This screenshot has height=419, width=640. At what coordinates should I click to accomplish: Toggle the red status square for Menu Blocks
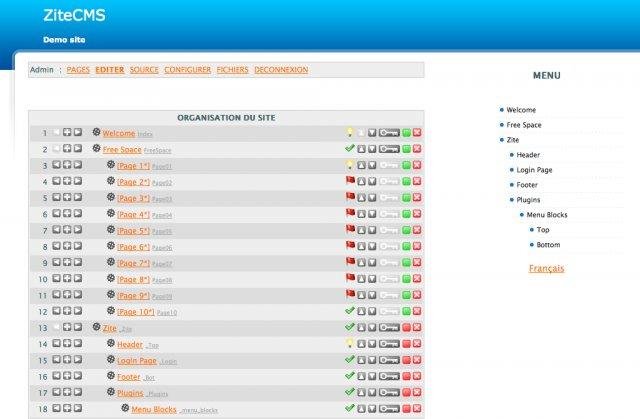(406, 408)
